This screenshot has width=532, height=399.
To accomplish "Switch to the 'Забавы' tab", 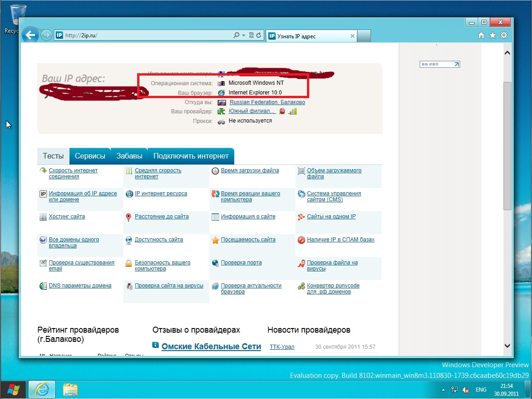I will coord(129,156).
